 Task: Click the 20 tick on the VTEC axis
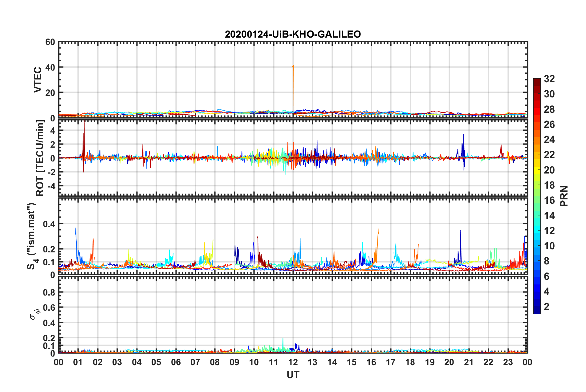50,92
